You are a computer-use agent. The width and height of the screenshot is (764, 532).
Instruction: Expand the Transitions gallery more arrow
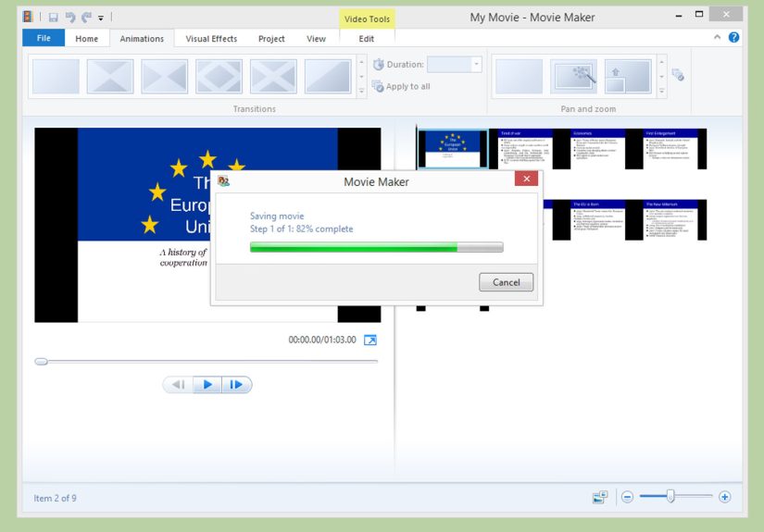361,91
